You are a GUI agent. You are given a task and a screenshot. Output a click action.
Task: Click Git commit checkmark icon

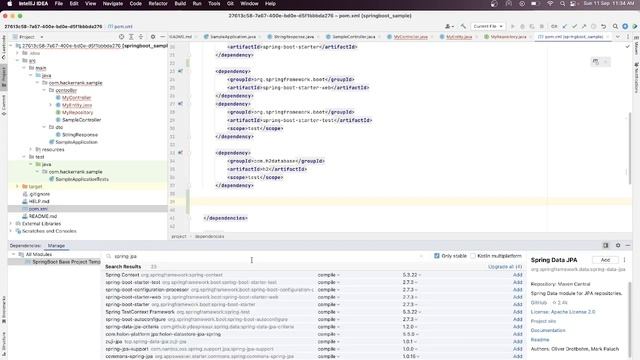574,26
